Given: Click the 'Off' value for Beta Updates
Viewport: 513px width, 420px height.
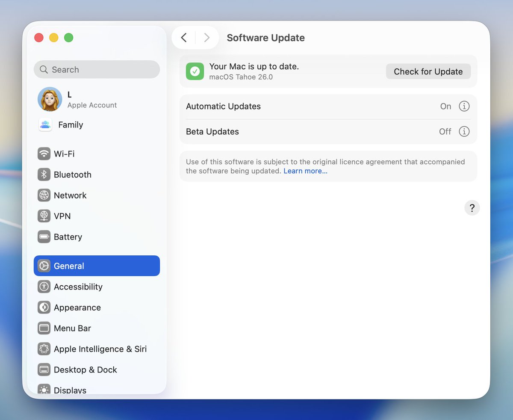Looking at the screenshot, I should coord(445,132).
